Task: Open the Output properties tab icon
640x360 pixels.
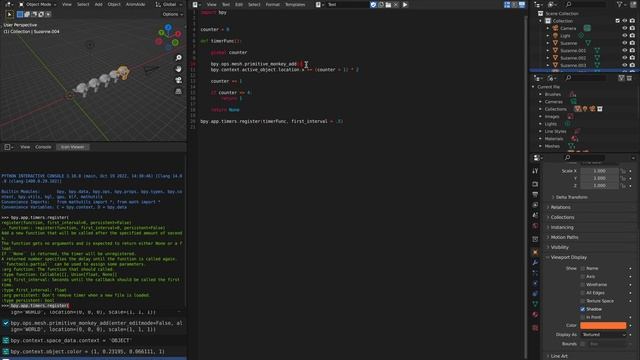Action: click(535, 195)
